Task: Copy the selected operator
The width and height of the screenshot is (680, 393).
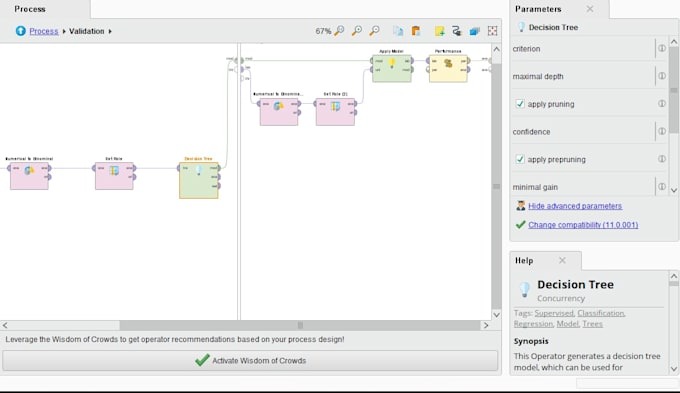Action: pos(398,31)
